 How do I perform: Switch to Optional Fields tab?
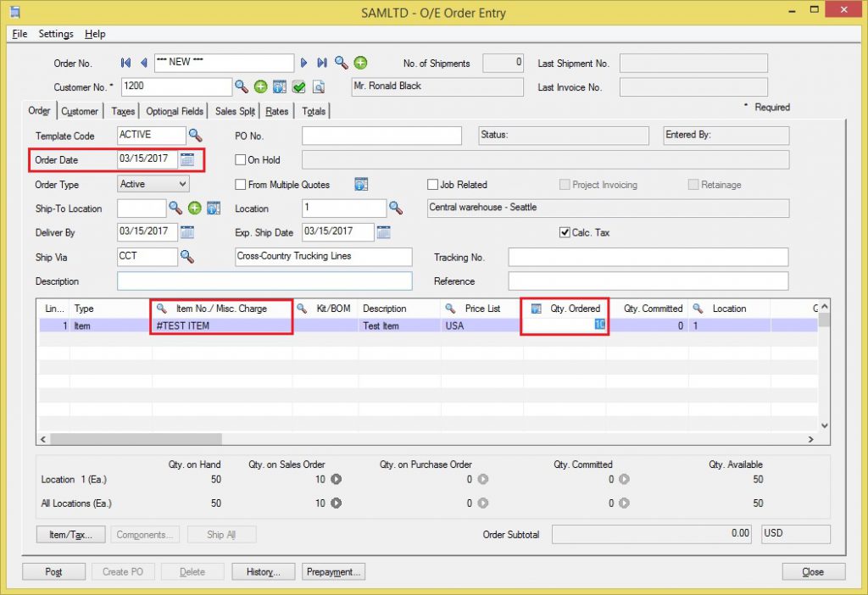tap(175, 111)
